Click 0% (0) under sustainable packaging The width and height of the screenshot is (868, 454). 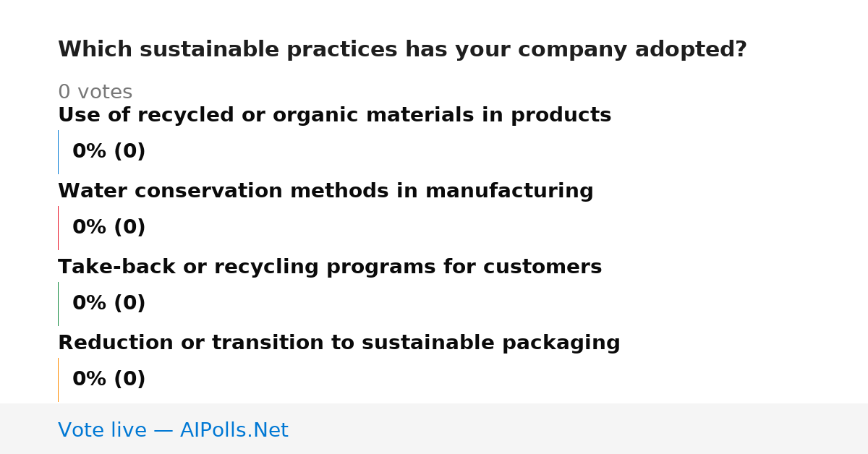pyautogui.click(x=109, y=380)
